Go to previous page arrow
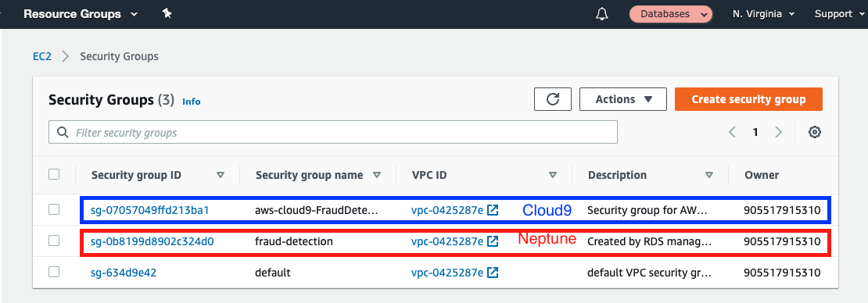This screenshot has width=868, height=303. (733, 132)
